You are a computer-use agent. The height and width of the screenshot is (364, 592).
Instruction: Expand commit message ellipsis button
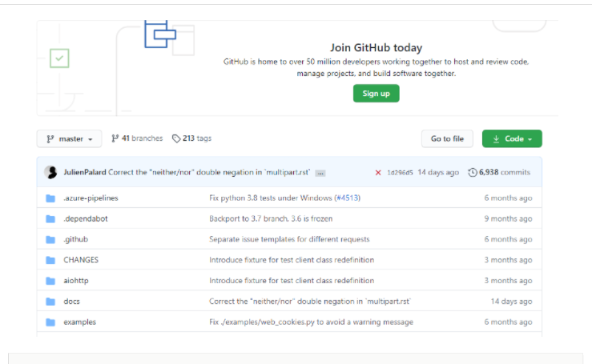pos(320,173)
